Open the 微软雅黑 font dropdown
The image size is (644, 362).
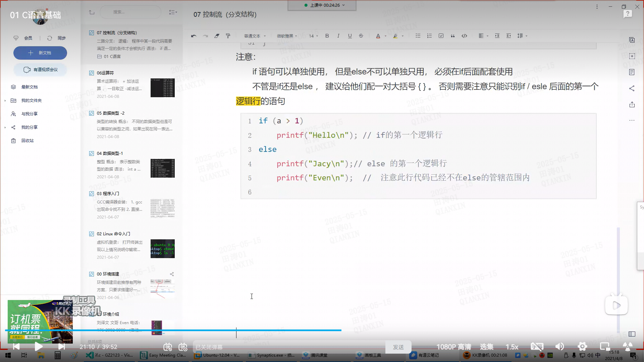(x=287, y=36)
